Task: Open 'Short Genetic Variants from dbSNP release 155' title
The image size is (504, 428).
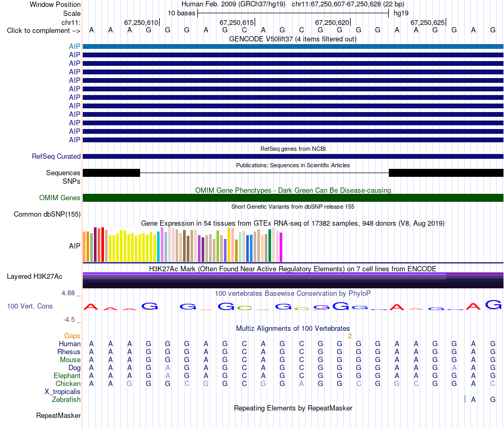Action: [293, 207]
